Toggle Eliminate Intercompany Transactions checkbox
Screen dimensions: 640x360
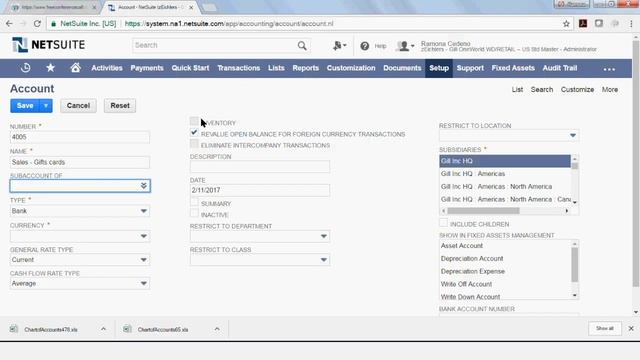(194, 144)
